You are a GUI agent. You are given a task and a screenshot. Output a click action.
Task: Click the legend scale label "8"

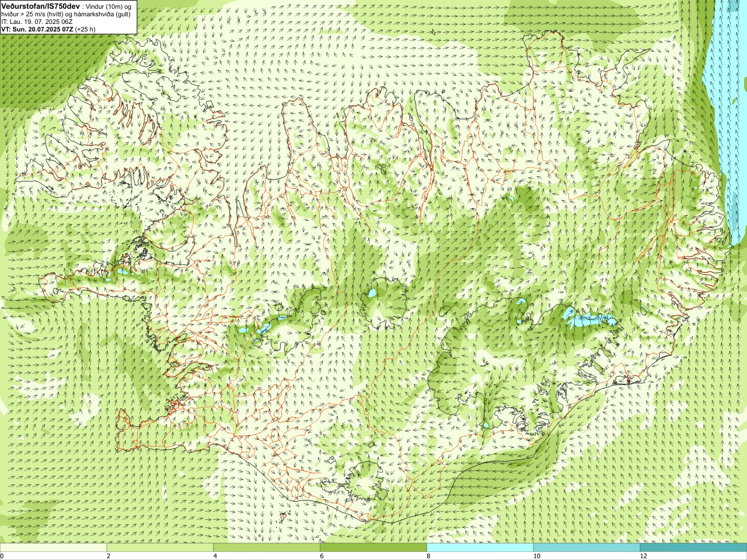(x=428, y=556)
